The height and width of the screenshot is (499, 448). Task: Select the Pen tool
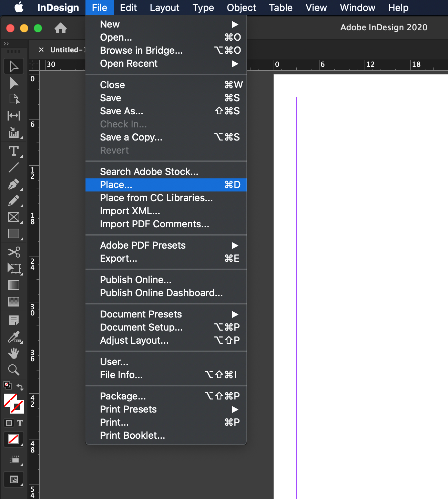pyautogui.click(x=14, y=184)
